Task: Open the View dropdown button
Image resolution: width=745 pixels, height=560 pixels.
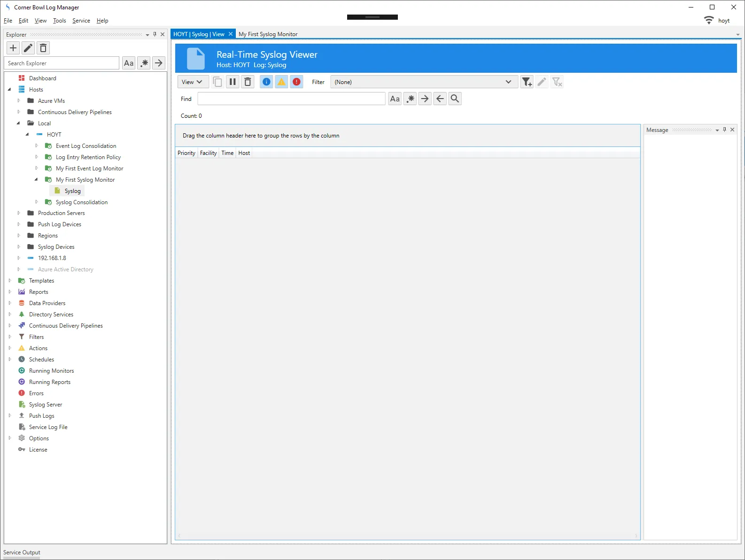Action: (192, 82)
